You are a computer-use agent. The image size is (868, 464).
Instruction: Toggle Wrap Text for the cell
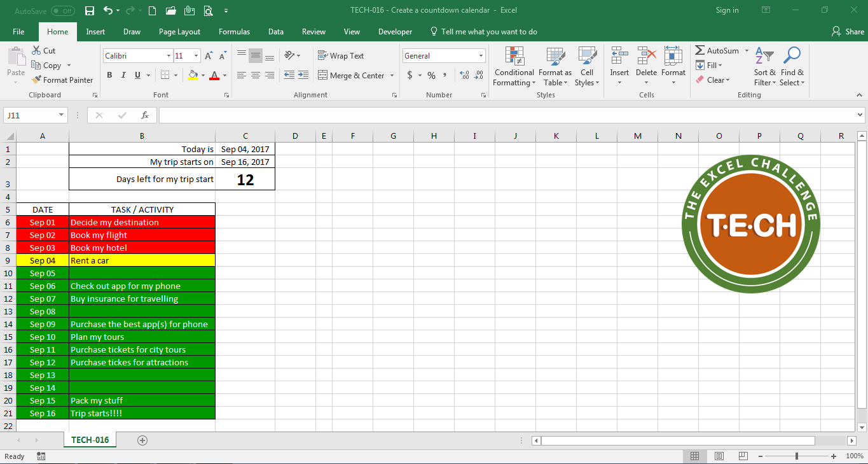tap(341, 56)
